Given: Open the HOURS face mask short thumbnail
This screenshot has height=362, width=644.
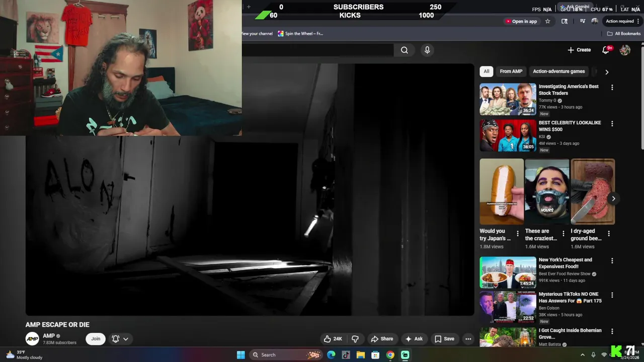Looking at the screenshot, I should click(547, 192).
